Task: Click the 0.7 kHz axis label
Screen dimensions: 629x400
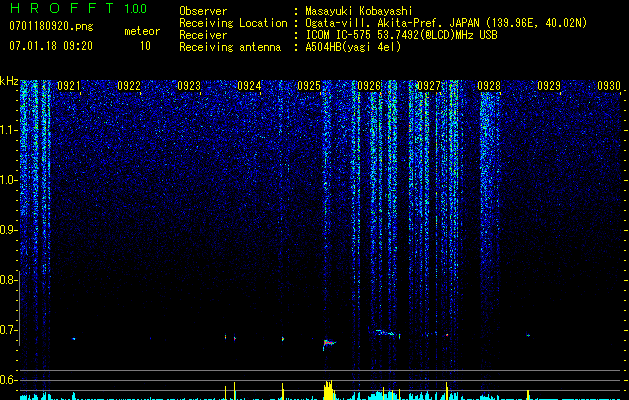Action: (x=7, y=330)
